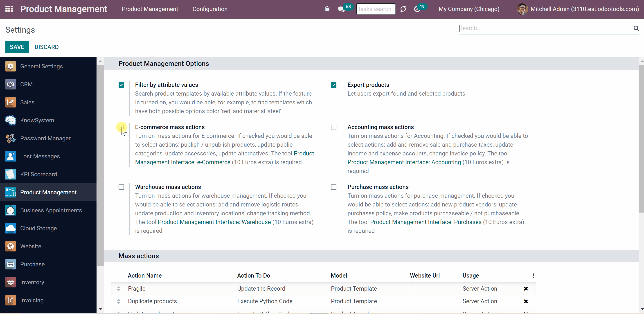Open the apps grid menu icon
The image size is (644, 314).
pyautogui.click(x=9, y=9)
